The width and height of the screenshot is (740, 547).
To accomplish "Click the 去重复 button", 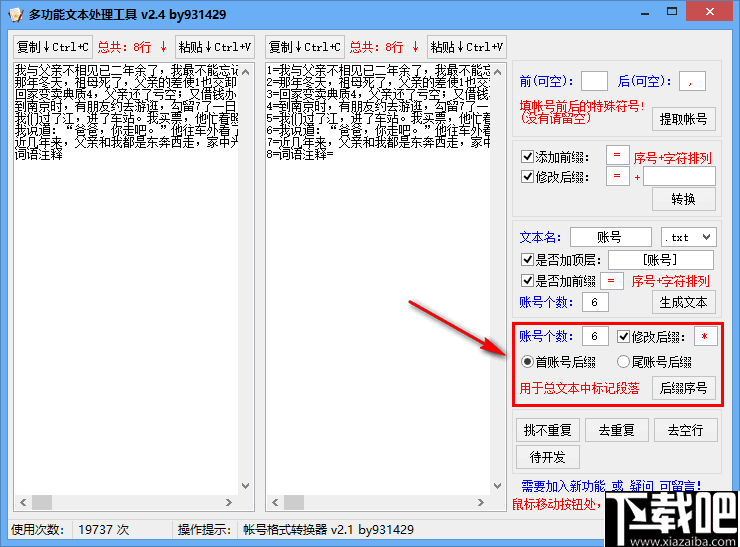I will pos(616,430).
